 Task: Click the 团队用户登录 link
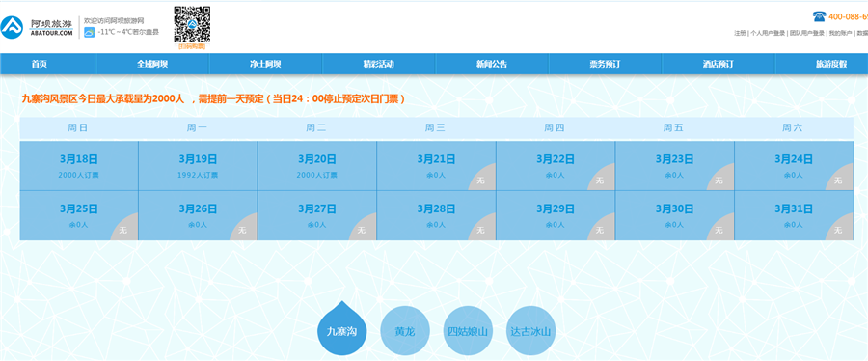[806, 33]
